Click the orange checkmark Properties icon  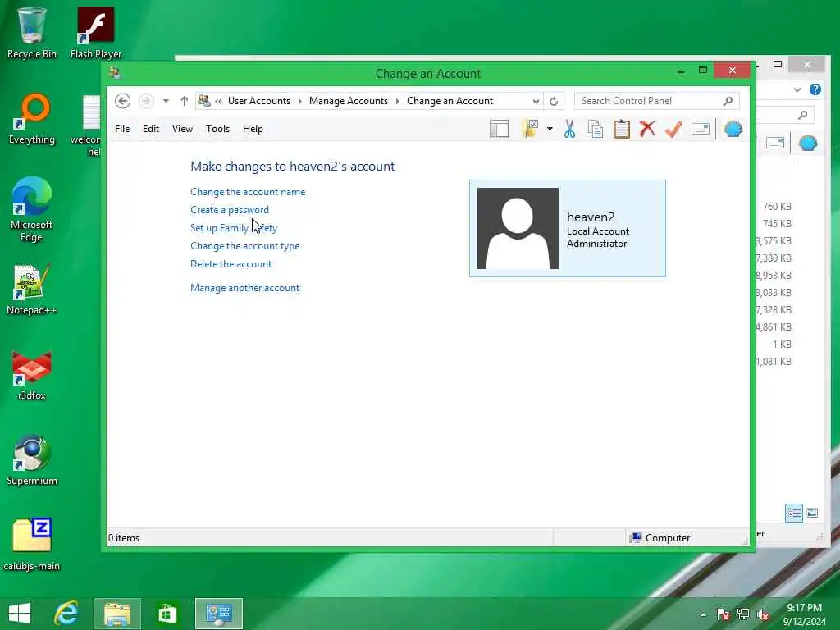click(674, 129)
